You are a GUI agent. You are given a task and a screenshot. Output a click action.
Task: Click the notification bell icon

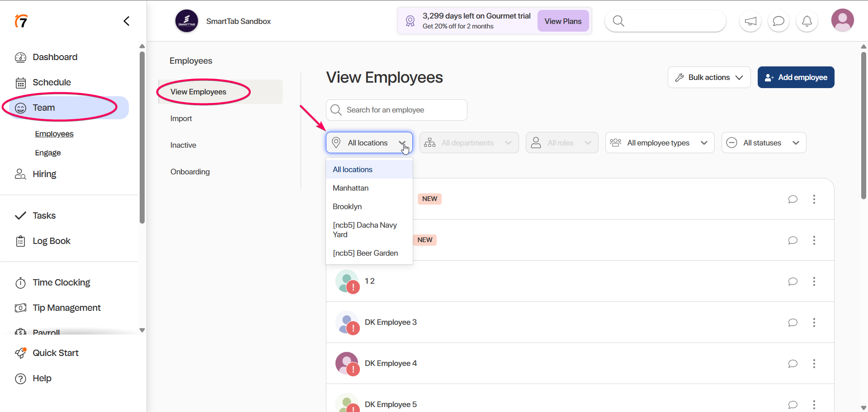pos(807,21)
